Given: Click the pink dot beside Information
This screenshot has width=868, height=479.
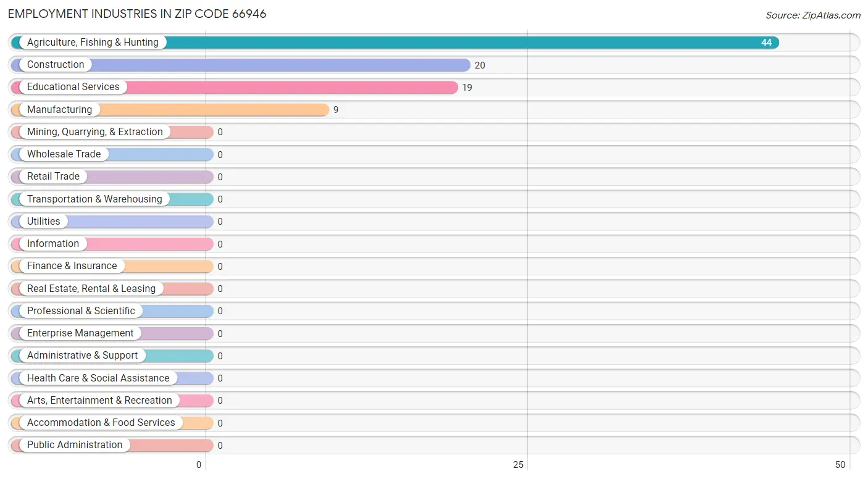Looking at the screenshot, I should coord(17,244).
